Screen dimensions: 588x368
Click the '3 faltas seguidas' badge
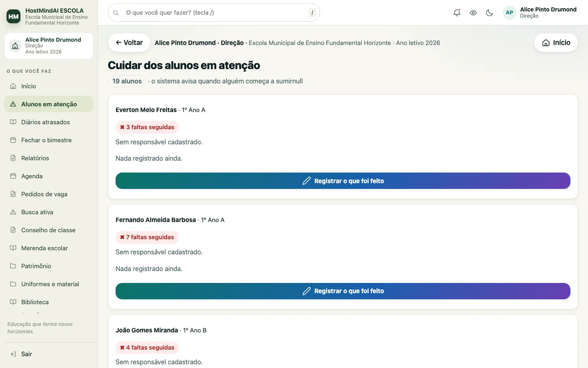[147, 127]
